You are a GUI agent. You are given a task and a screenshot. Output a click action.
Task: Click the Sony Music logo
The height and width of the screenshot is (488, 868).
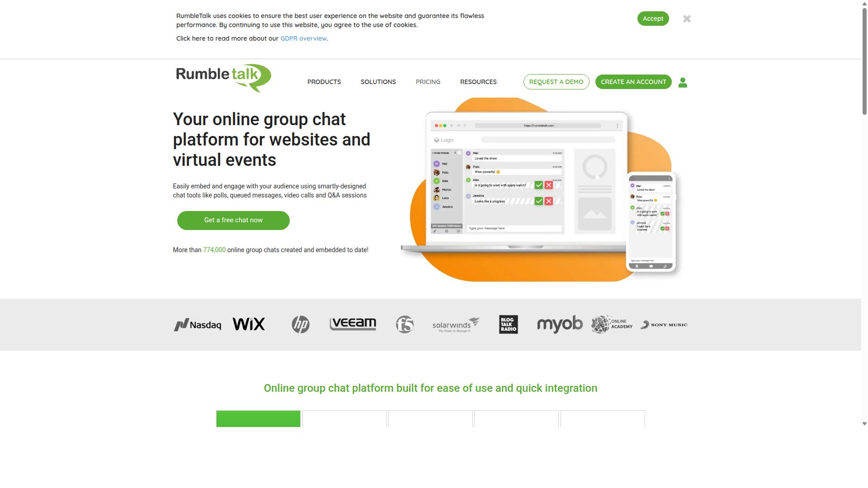click(664, 324)
